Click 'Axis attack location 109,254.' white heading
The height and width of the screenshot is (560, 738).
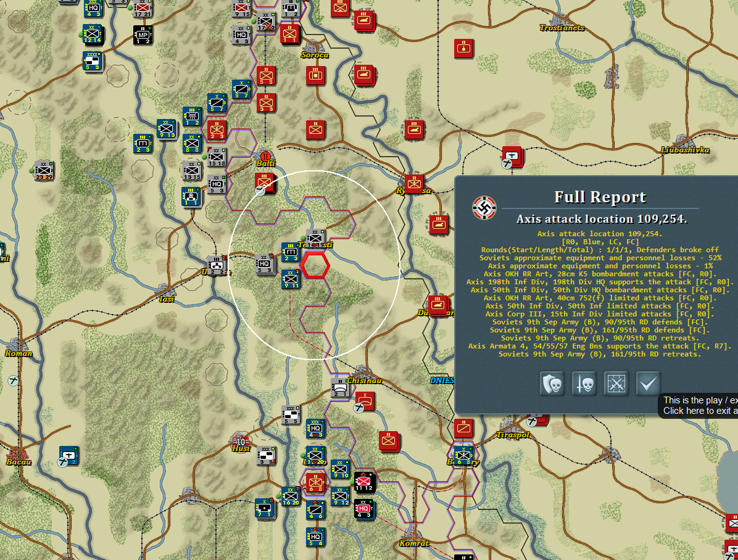(x=602, y=219)
